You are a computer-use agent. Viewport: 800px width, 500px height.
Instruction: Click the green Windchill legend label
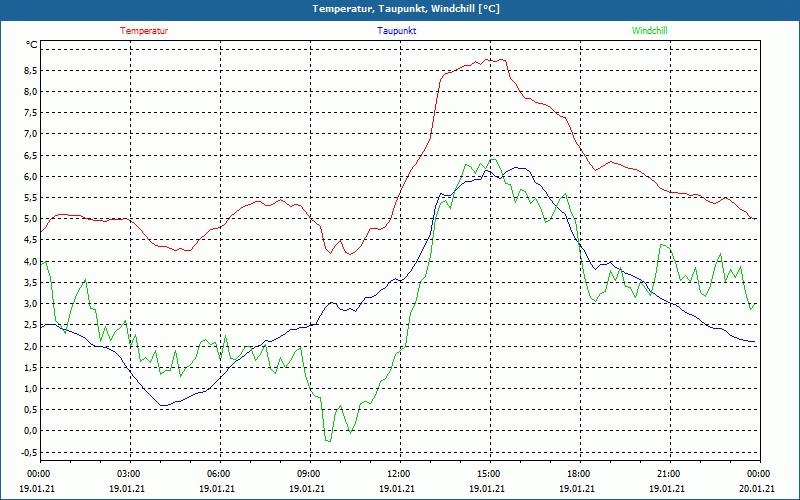650,31
